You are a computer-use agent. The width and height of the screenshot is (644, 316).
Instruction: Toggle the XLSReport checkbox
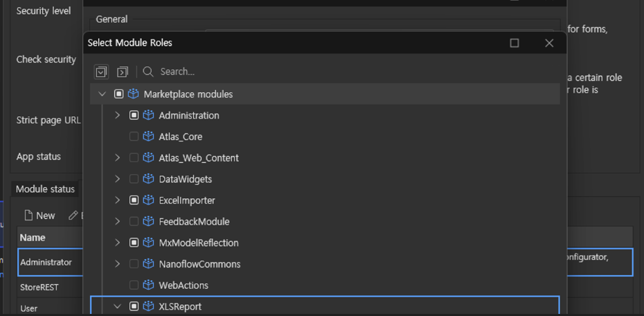point(134,306)
